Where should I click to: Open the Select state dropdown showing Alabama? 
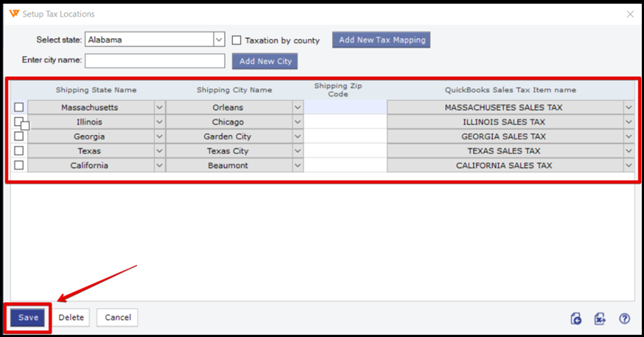(x=219, y=40)
